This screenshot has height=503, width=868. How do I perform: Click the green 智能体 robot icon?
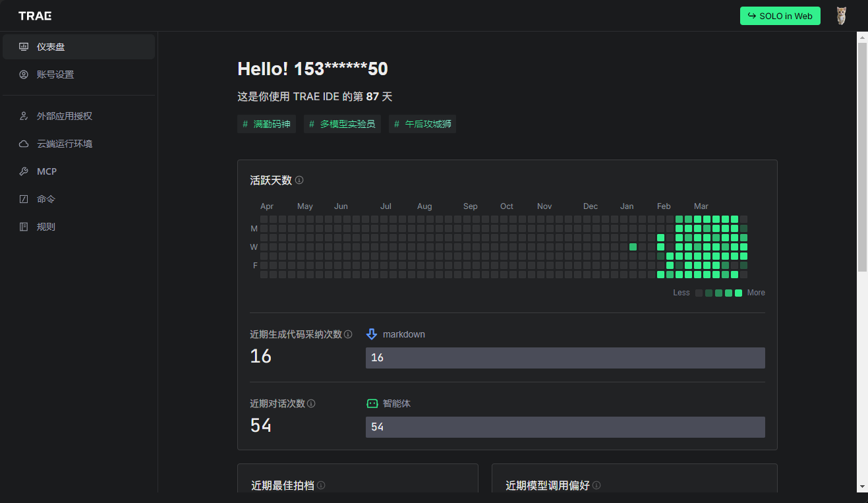coord(372,403)
